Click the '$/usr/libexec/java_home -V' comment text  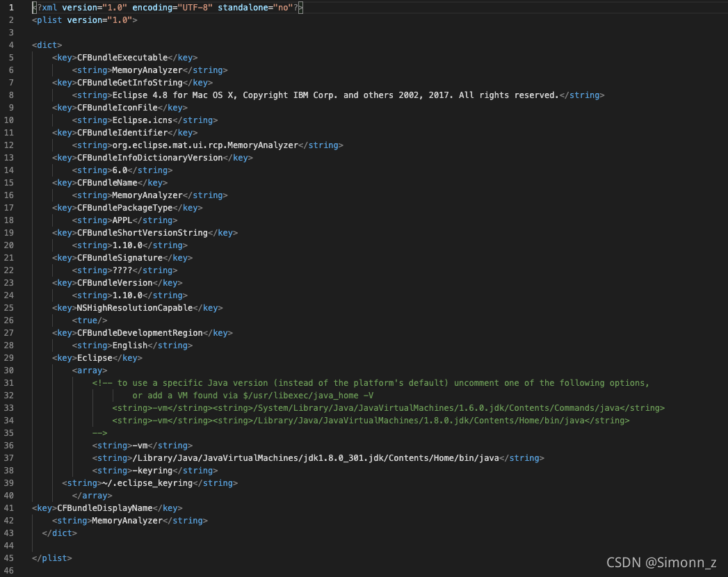[308, 396]
